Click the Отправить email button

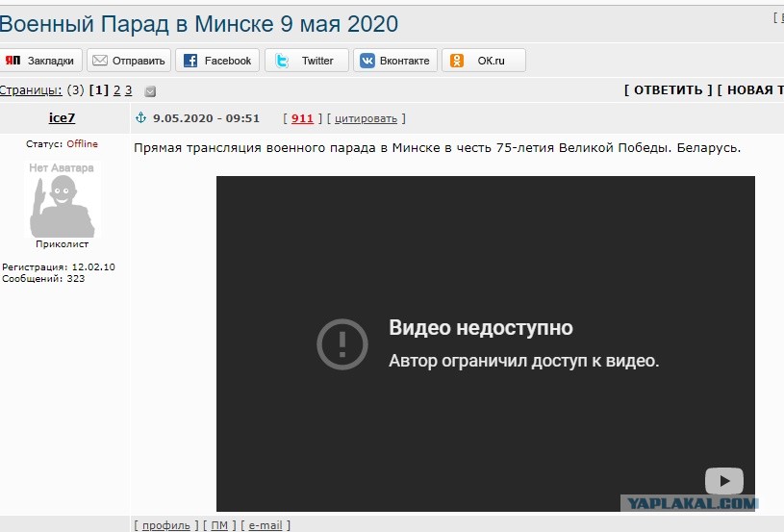click(x=129, y=61)
